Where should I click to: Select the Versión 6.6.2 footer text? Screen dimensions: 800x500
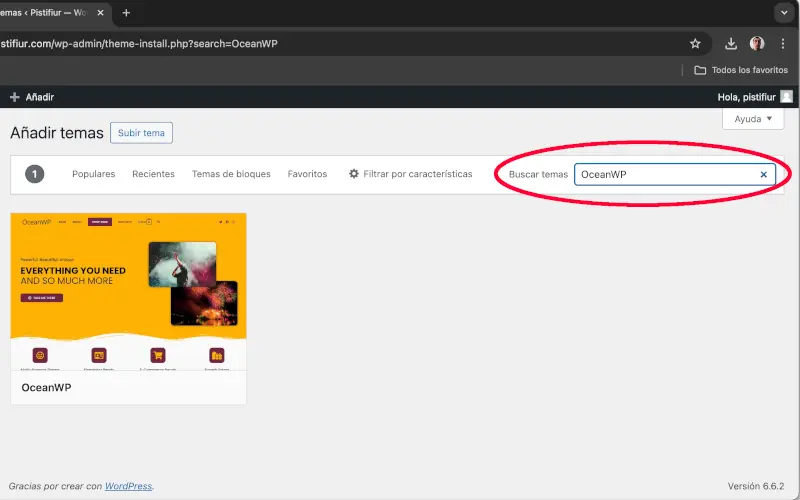756,486
